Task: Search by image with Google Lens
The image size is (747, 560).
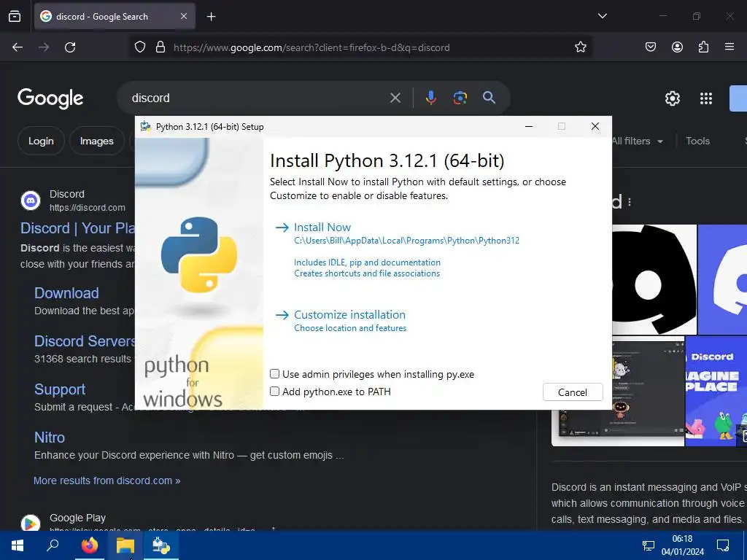Action: 460,98
